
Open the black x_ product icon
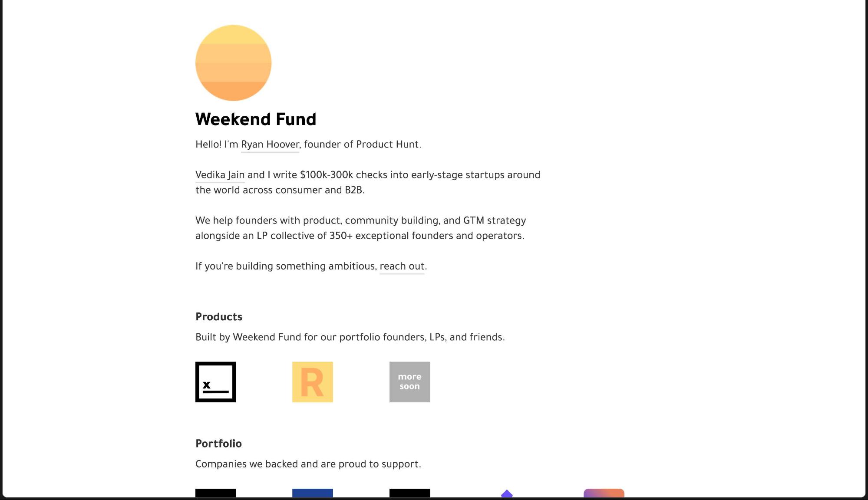pyautogui.click(x=216, y=382)
